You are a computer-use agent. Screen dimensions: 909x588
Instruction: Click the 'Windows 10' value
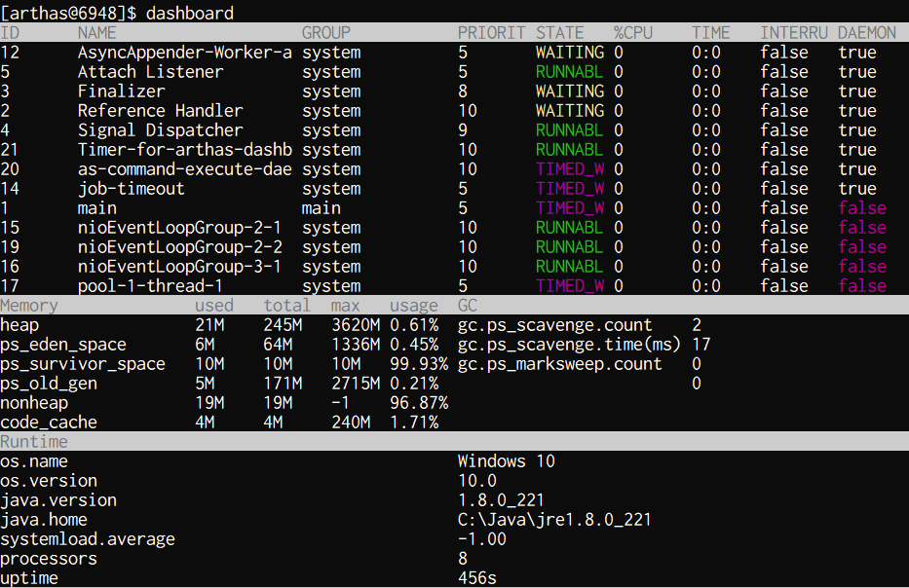(506, 461)
